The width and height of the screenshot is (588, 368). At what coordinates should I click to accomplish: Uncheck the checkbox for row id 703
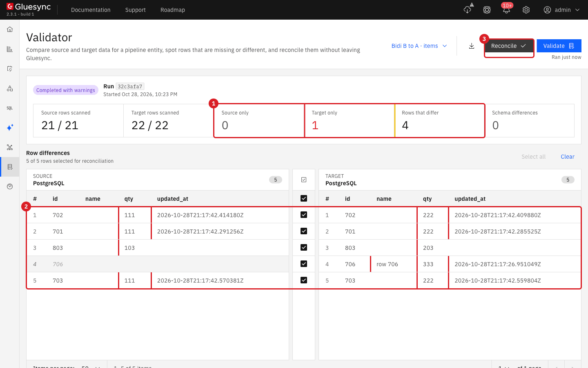pyautogui.click(x=304, y=280)
